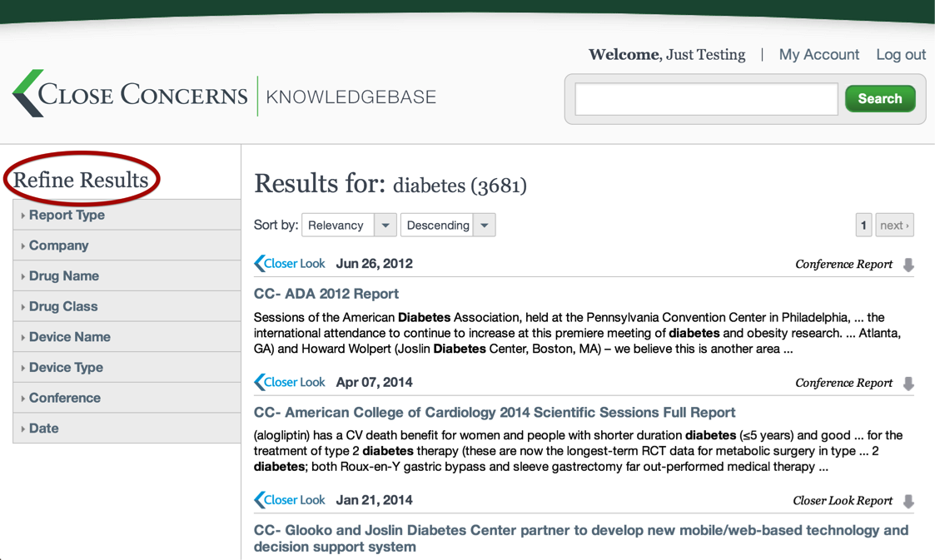
Task: Click Closer Look logo beside Apr 07, 2014
Action: point(290,382)
